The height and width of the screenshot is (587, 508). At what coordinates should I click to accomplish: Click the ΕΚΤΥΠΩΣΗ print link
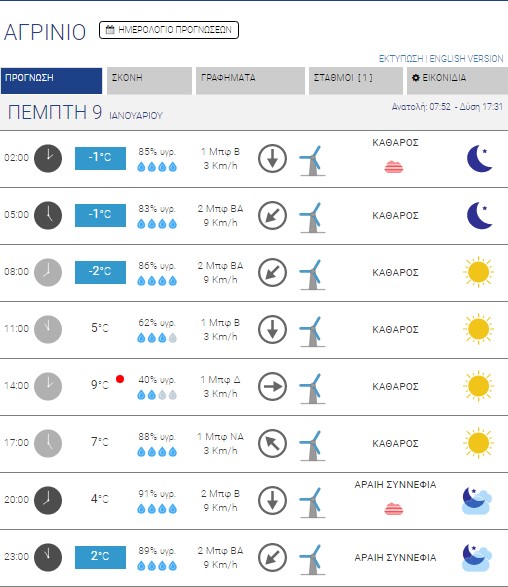(401, 58)
